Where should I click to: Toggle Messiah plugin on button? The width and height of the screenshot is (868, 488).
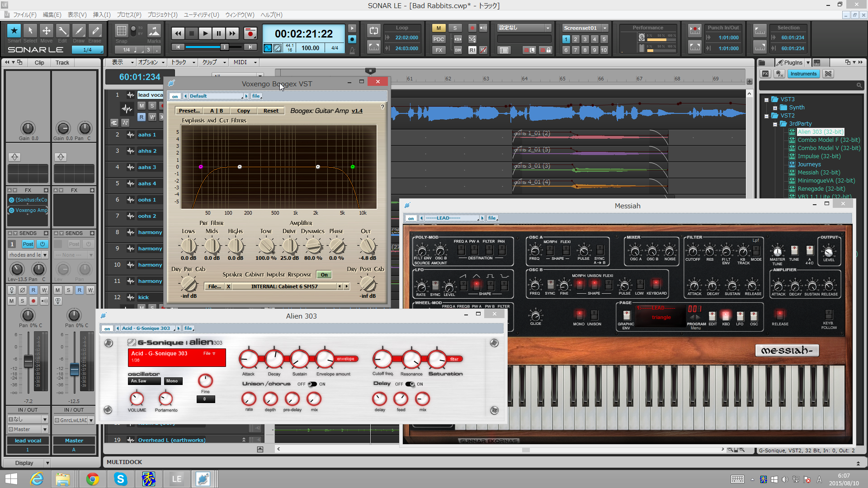411,218
